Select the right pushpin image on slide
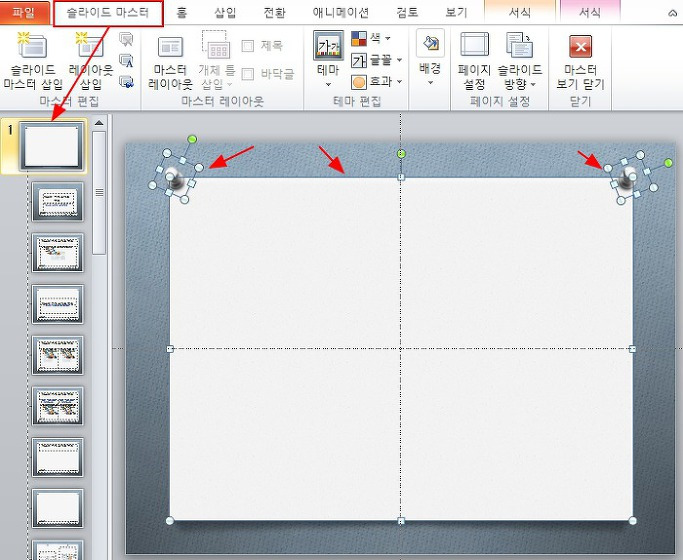 click(x=629, y=179)
